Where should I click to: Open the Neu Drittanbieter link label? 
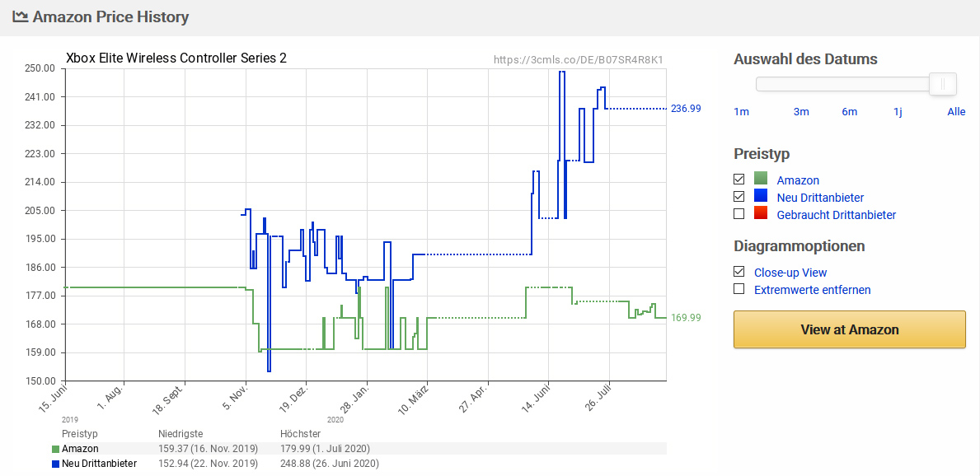820,198
